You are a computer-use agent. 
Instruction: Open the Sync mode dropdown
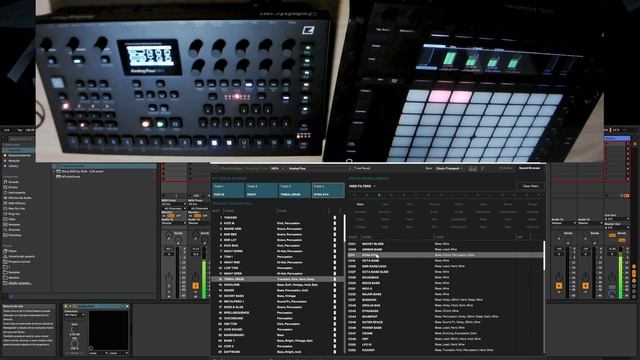(449, 168)
